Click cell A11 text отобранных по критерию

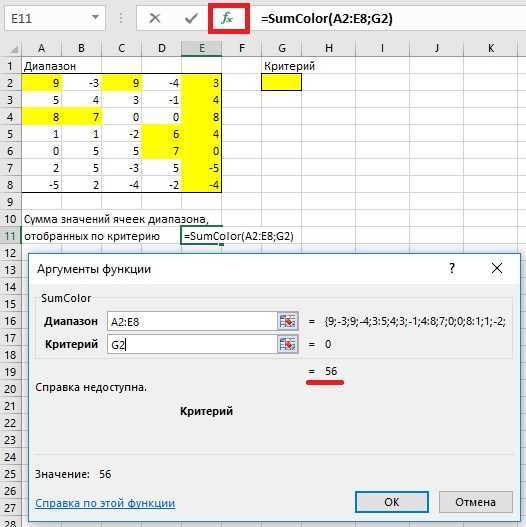pos(92,236)
